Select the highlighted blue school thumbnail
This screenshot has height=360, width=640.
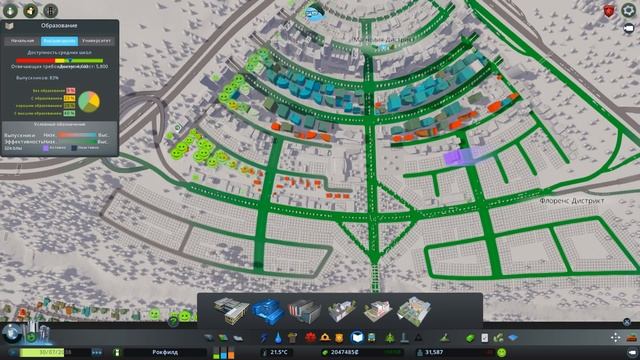(268, 311)
